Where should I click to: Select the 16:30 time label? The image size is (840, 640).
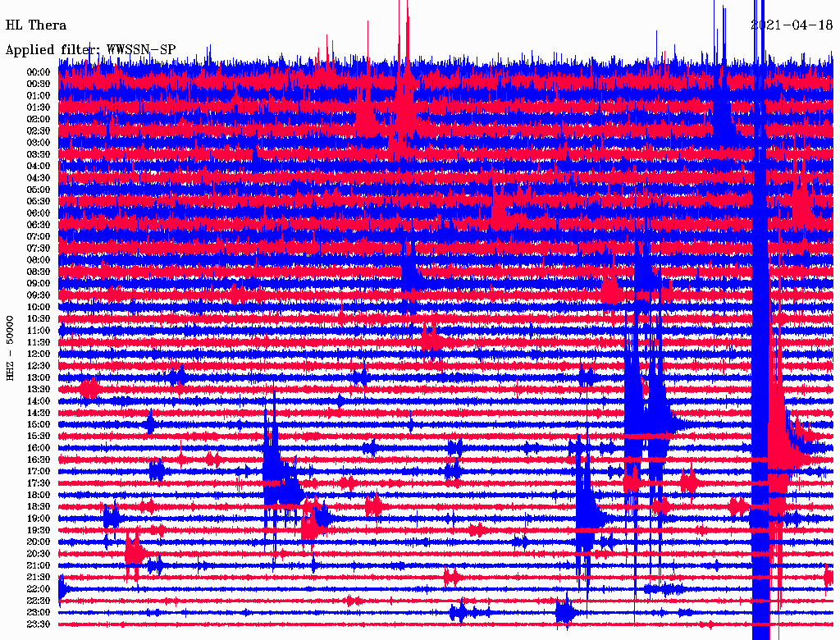point(39,460)
